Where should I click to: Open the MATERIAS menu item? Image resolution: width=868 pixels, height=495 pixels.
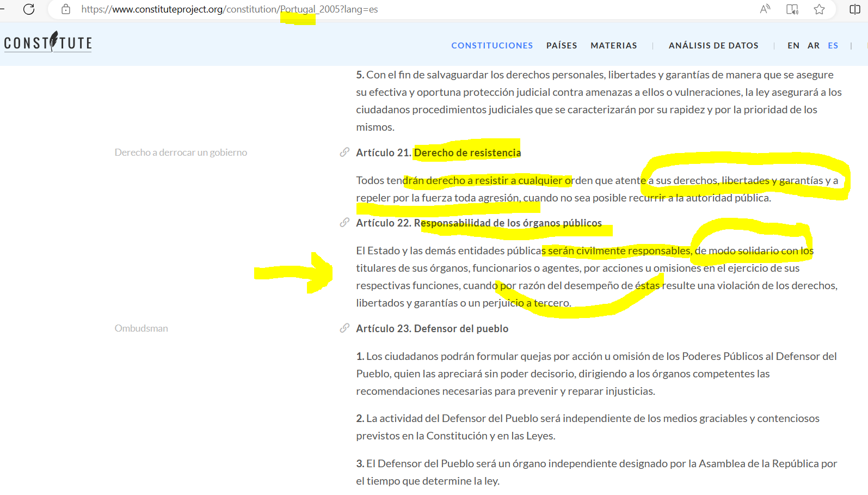(x=614, y=46)
